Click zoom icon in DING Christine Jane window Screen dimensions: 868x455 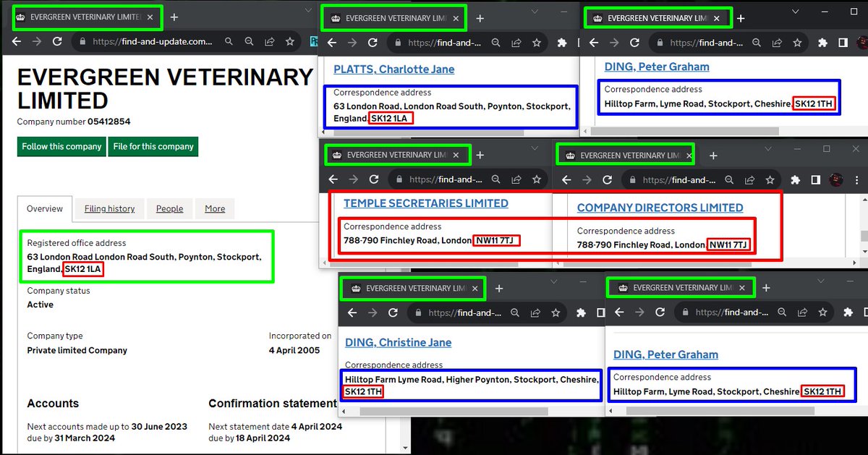coord(516,312)
